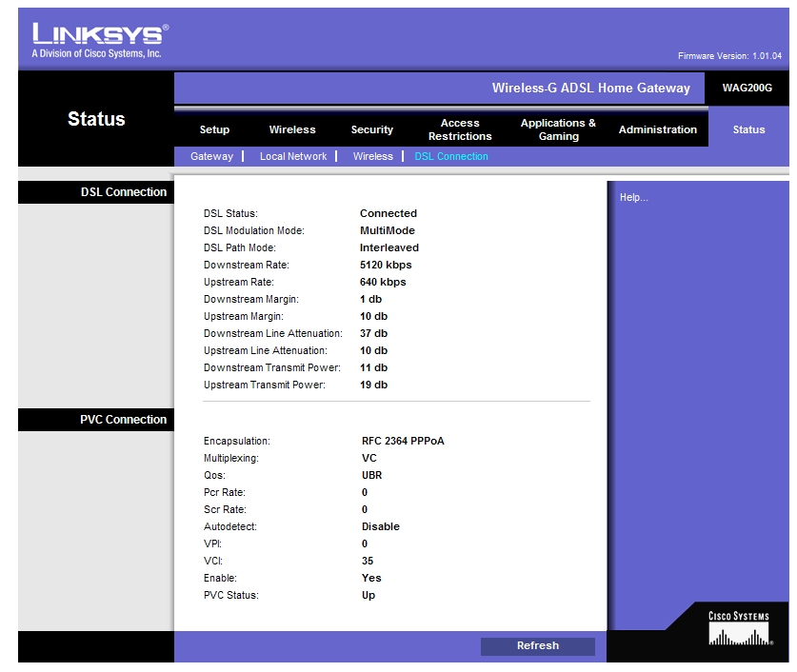
Task: Click the 5120 kbps downstream rate
Action: 386,266
